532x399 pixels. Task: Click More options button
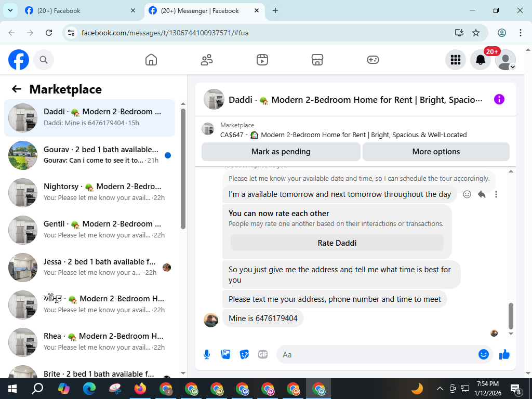tap(436, 152)
